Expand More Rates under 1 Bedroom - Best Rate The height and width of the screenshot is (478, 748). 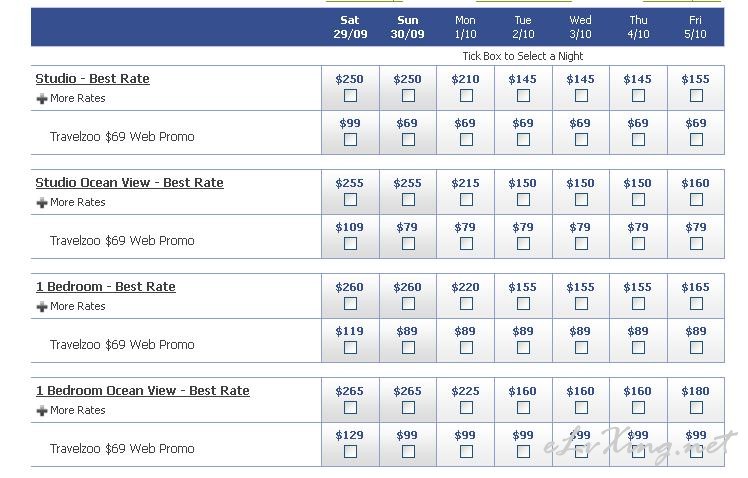click(x=71, y=306)
